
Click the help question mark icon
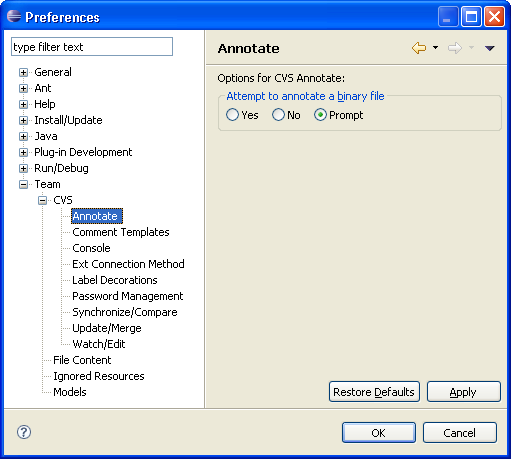coord(24,432)
